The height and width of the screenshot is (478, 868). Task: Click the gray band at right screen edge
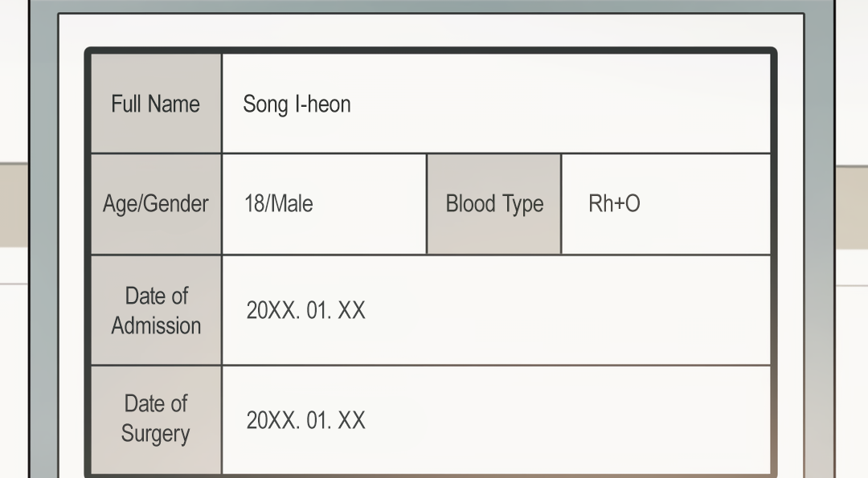852,206
